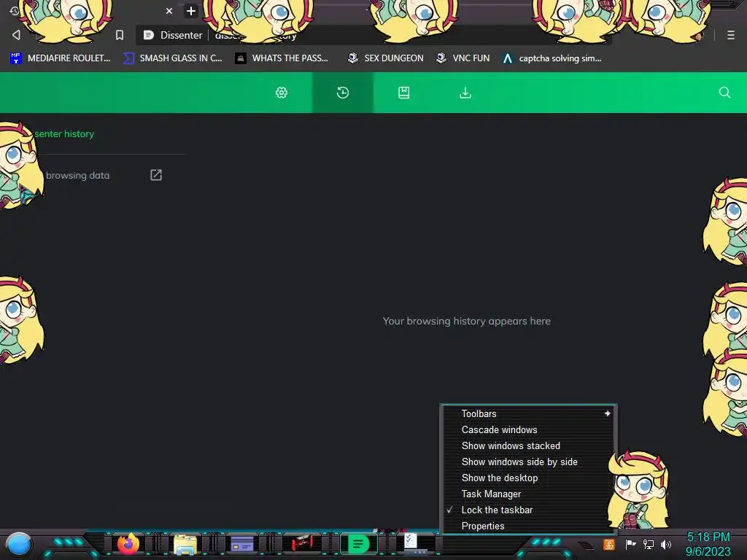The width and height of the screenshot is (747, 560).
Task: Click the Java tray icon
Action: [609, 544]
